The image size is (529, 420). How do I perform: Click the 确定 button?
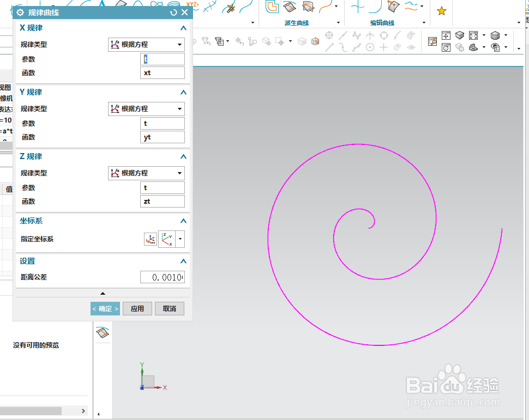[105, 309]
